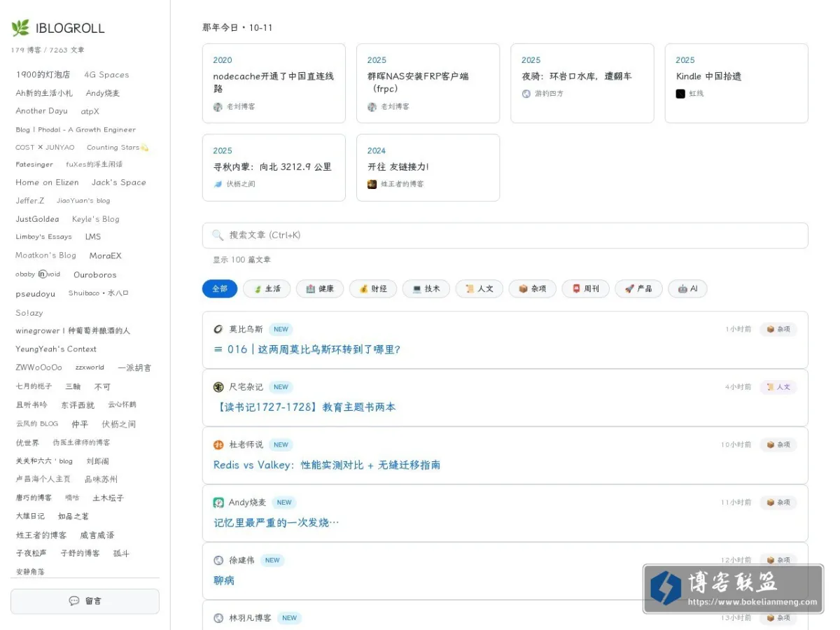The width and height of the screenshot is (840, 630).
Task: Click 徐建伟 author avatar icon
Action: pos(218,560)
